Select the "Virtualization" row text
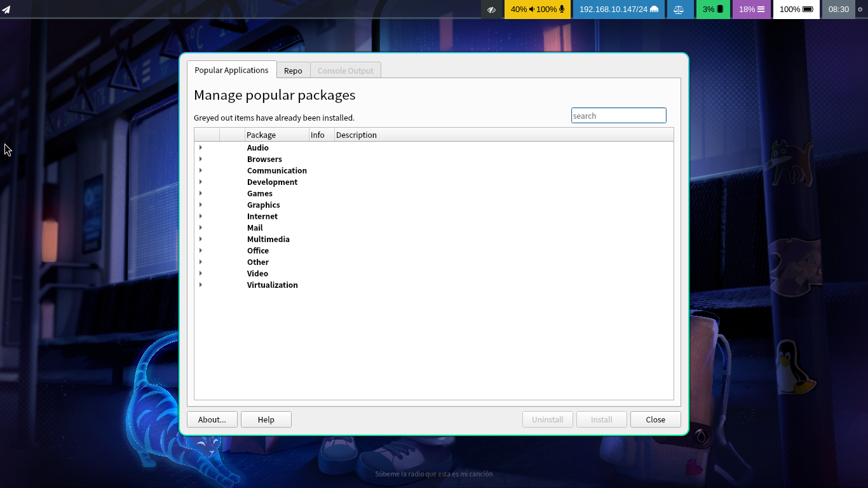This screenshot has height=488, width=868. click(272, 285)
